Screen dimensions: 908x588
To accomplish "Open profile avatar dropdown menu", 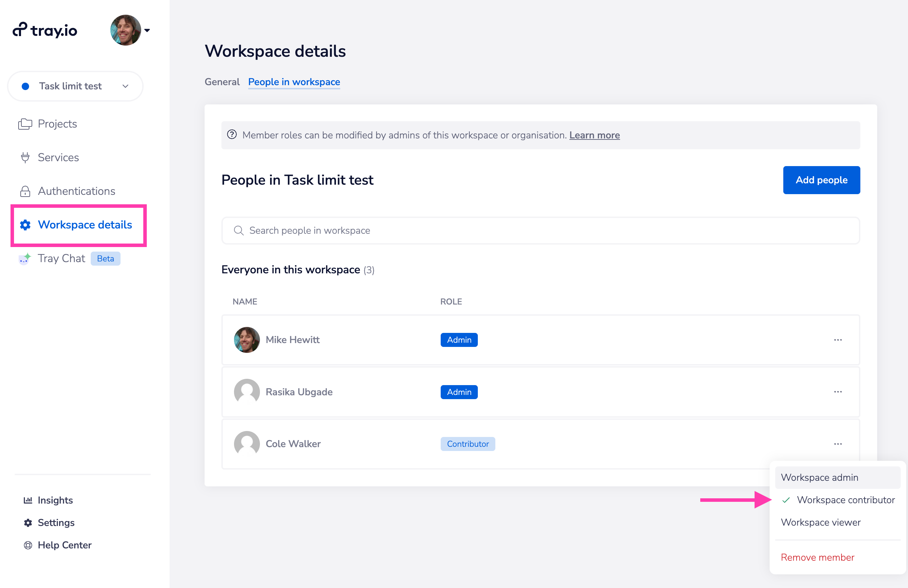I will point(130,30).
